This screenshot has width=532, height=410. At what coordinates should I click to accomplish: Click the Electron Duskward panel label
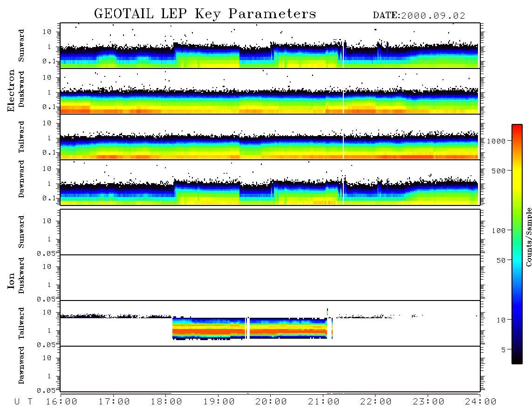click(x=21, y=89)
